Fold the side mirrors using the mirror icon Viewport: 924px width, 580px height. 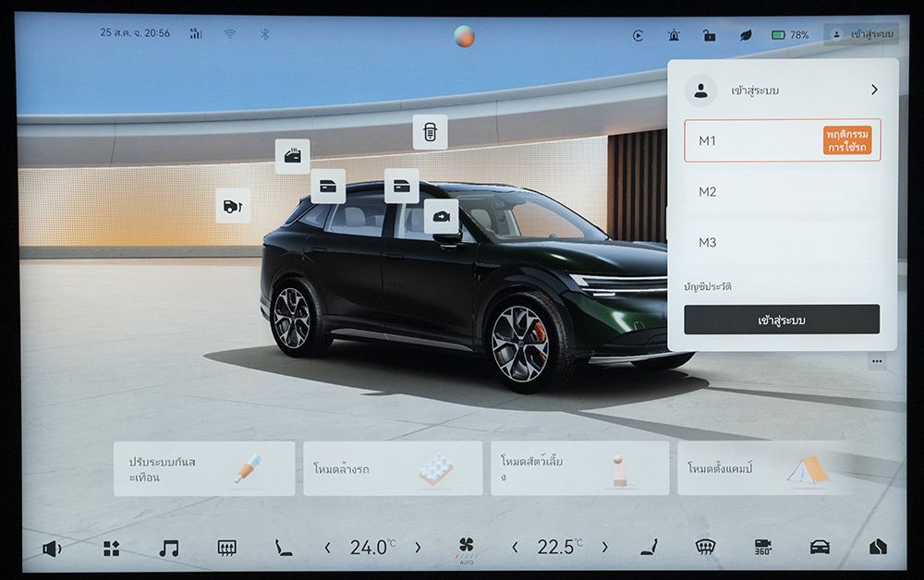[441, 216]
